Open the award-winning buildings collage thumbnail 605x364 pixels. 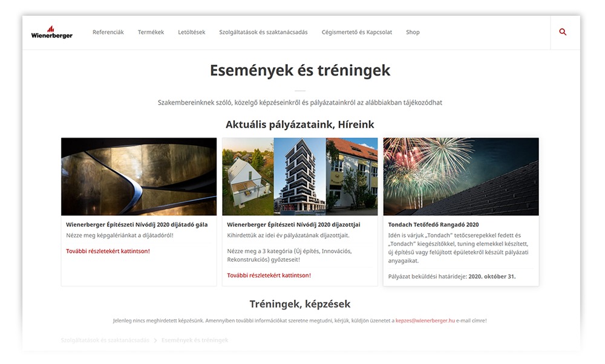click(x=300, y=177)
